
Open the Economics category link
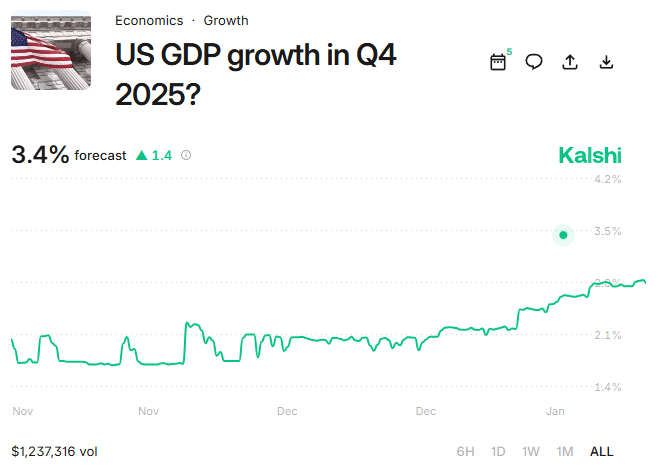[149, 20]
